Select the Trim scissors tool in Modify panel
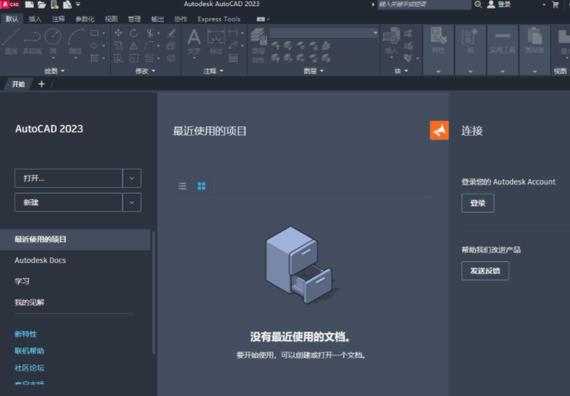 (150, 33)
